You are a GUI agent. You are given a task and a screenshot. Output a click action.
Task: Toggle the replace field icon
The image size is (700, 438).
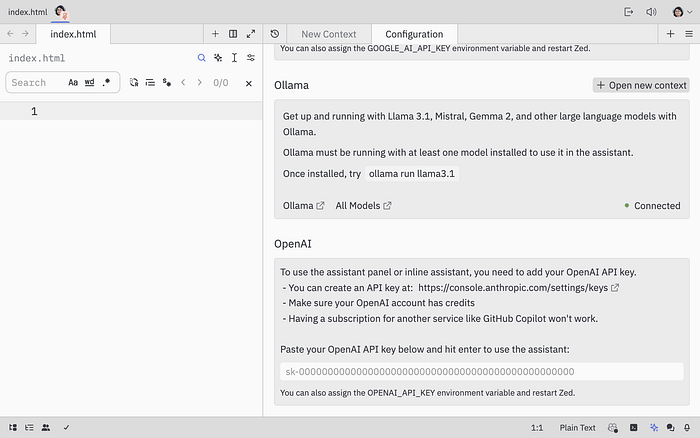coord(134,83)
